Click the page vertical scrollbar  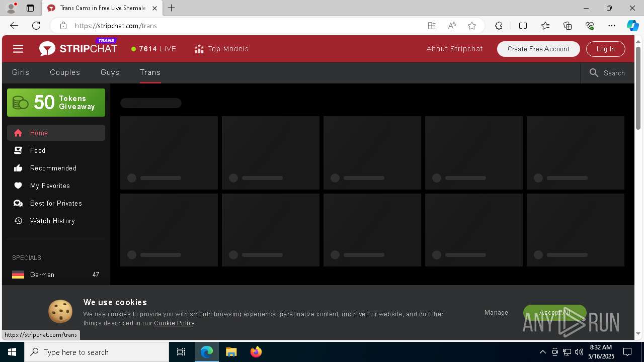pos(638,88)
